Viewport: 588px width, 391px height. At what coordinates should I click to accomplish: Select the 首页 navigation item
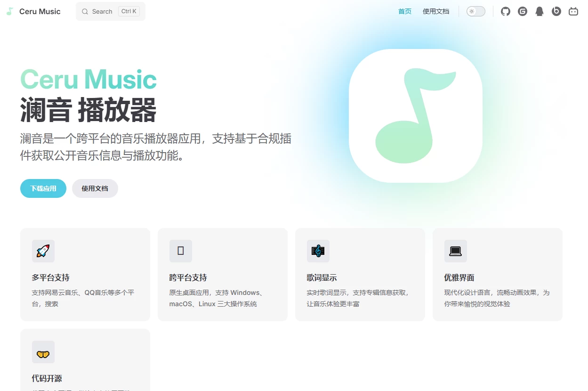[x=404, y=11]
